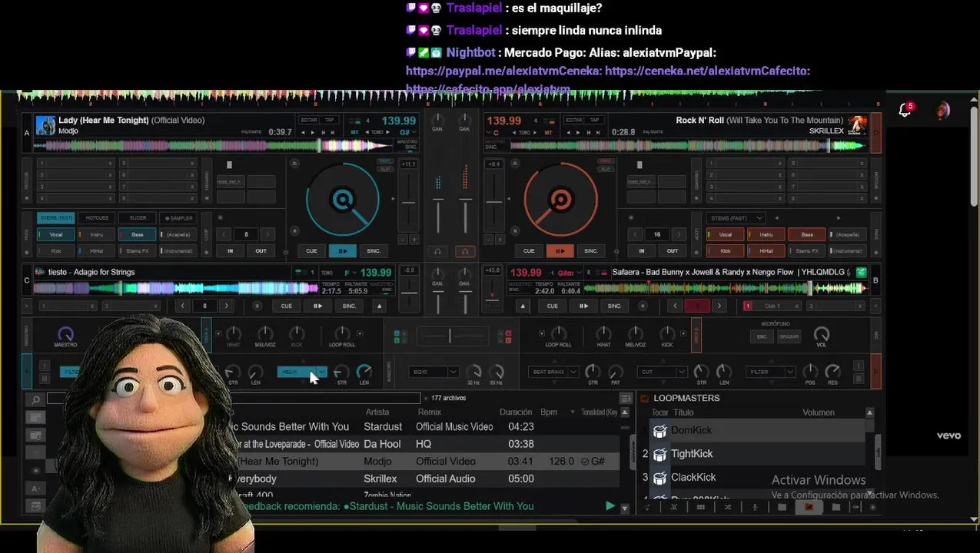980x553 pixels.
Task: Toggle the HiHat stem pad on deck A
Action: point(97,251)
